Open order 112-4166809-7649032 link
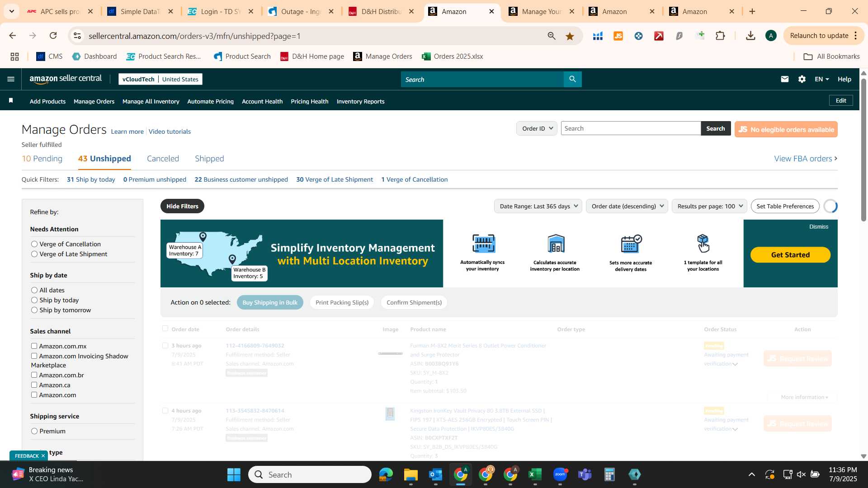 (255, 346)
